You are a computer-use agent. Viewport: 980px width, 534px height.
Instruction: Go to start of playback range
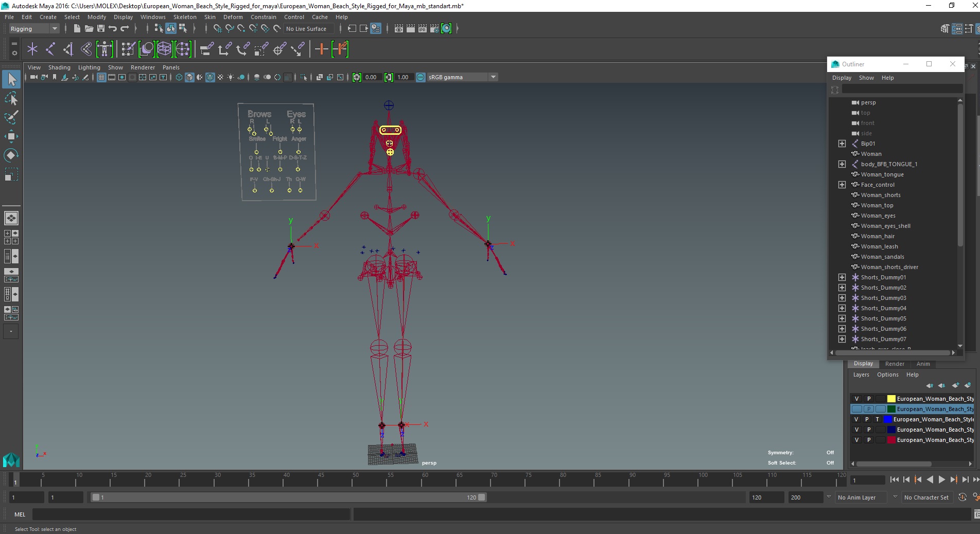click(894, 479)
